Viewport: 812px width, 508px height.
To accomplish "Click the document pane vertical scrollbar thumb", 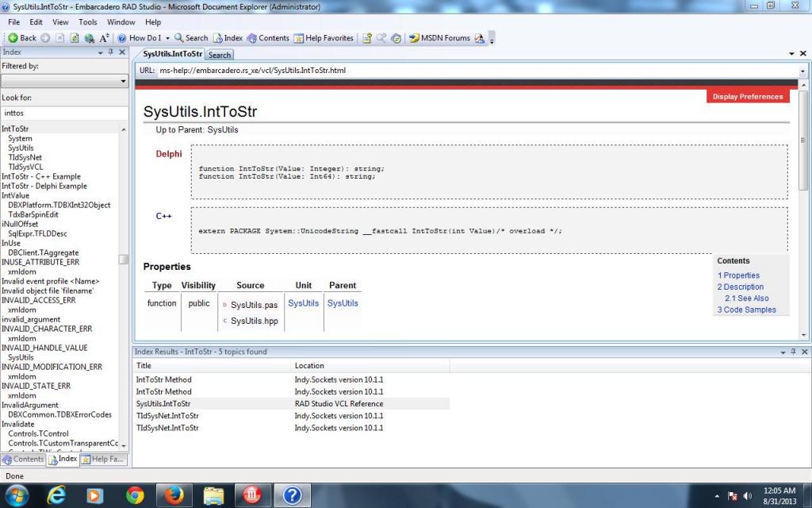I will pyautogui.click(x=803, y=140).
